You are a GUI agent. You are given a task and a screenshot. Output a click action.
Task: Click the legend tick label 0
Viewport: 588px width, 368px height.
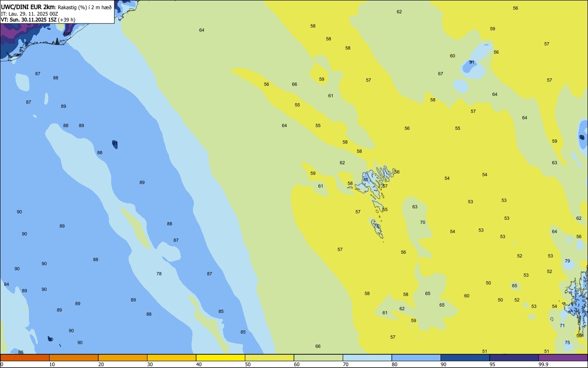(x=2, y=364)
